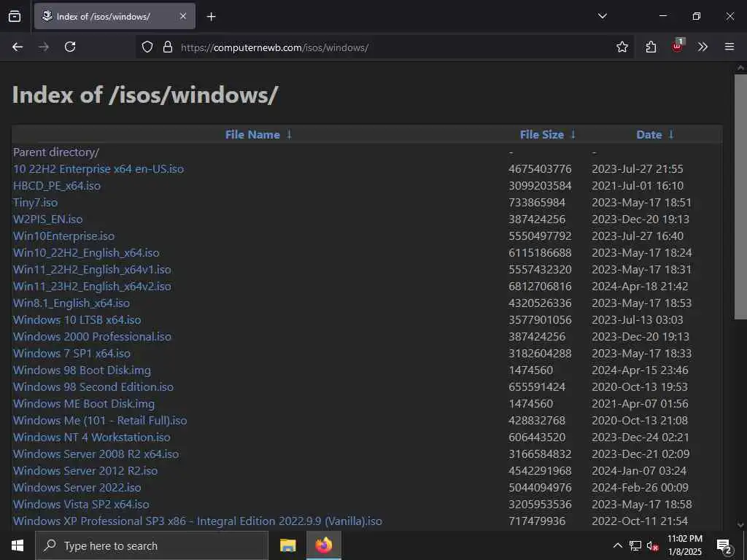Download Win11_23H2_English_x64v2.iso
Viewport: 747px width, 560px height.
[x=92, y=286]
